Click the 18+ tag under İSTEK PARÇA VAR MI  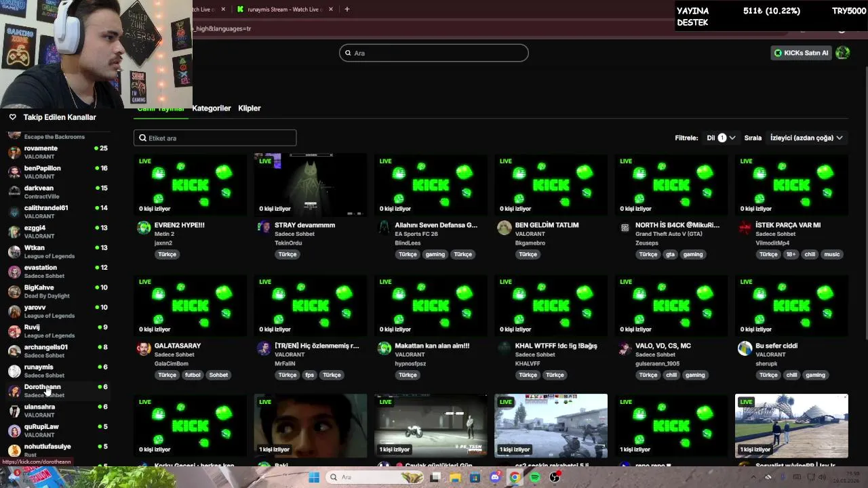791,254
